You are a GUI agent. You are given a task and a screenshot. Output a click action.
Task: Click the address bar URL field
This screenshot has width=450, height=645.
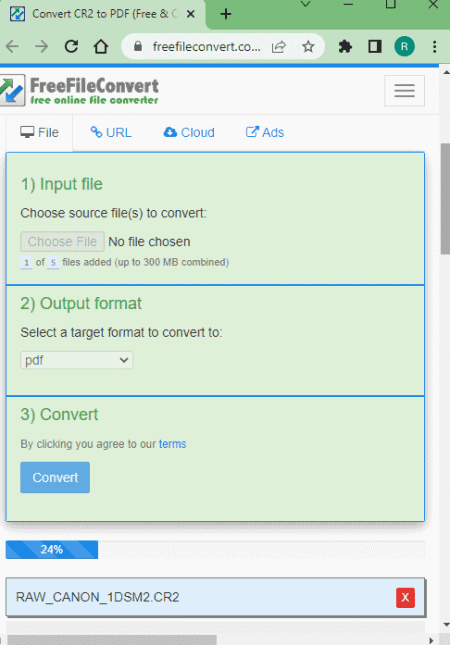pyautogui.click(x=206, y=46)
